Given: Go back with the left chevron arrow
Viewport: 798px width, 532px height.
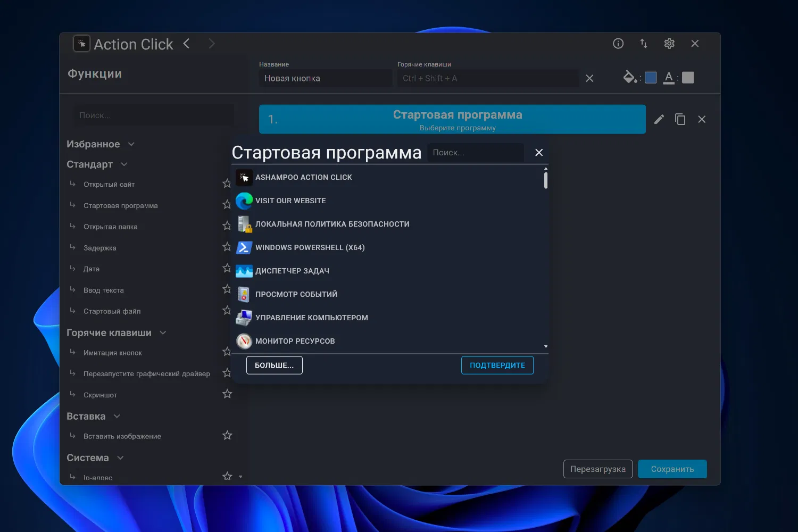Looking at the screenshot, I should pos(186,44).
